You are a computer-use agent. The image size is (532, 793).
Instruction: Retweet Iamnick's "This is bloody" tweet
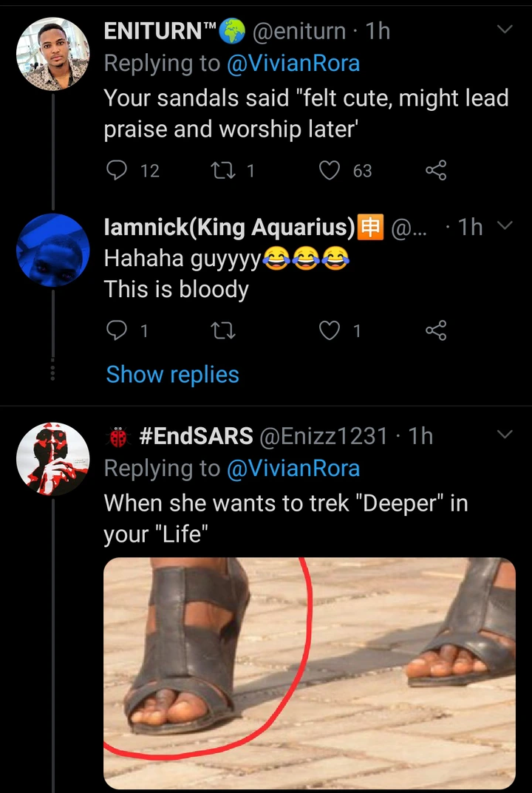click(x=220, y=331)
